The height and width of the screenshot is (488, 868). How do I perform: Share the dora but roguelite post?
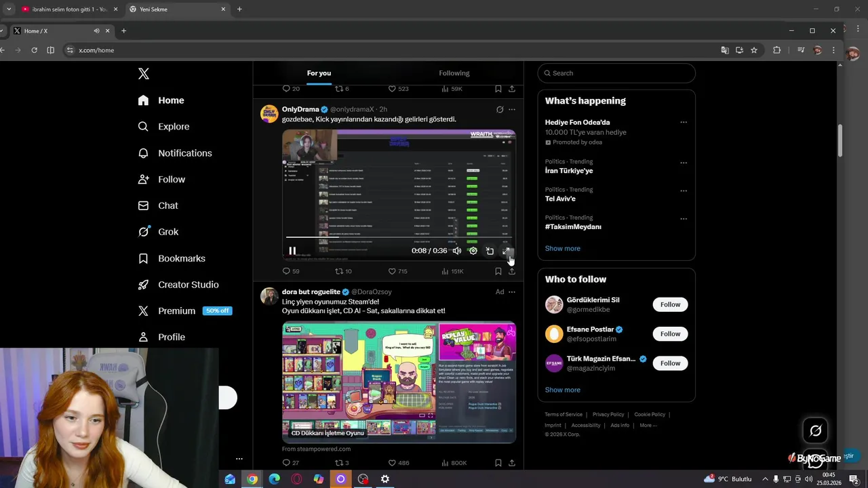coord(512,463)
